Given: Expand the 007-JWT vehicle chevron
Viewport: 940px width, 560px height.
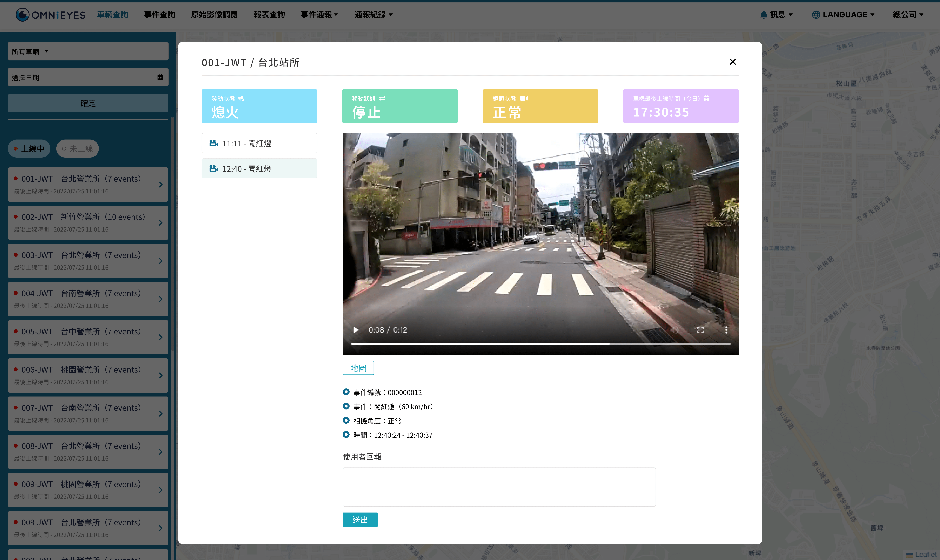Looking at the screenshot, I should point(161,414).
